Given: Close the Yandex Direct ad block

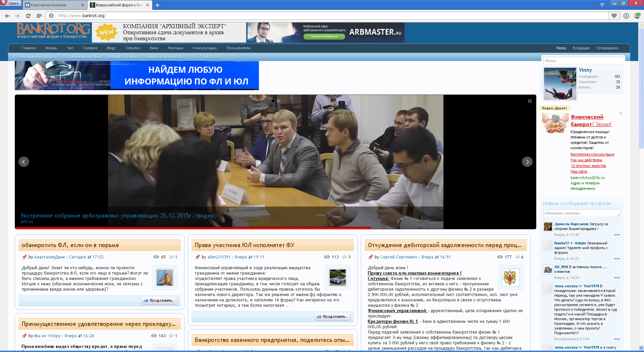Looking at the screenshot, I should 621,113.
